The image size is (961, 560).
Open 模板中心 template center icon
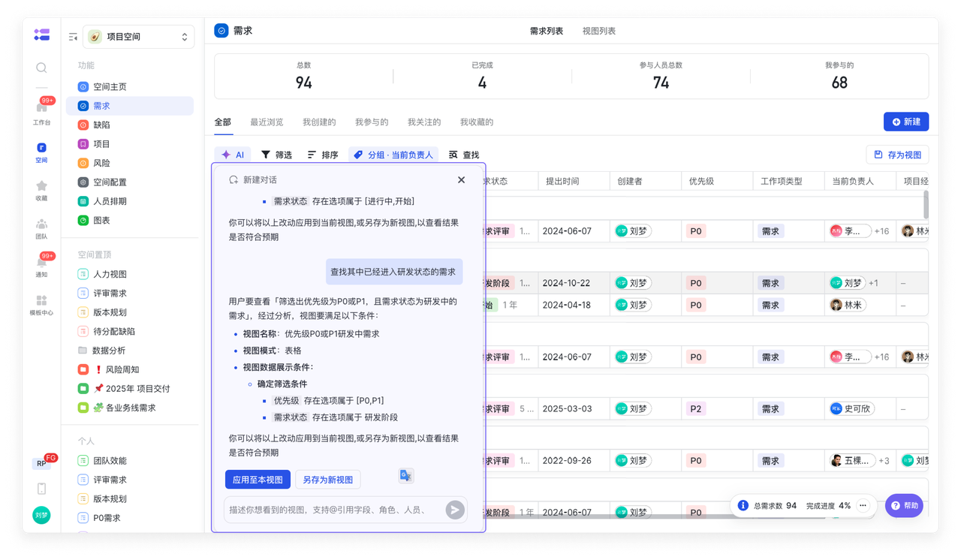point(41,300)
